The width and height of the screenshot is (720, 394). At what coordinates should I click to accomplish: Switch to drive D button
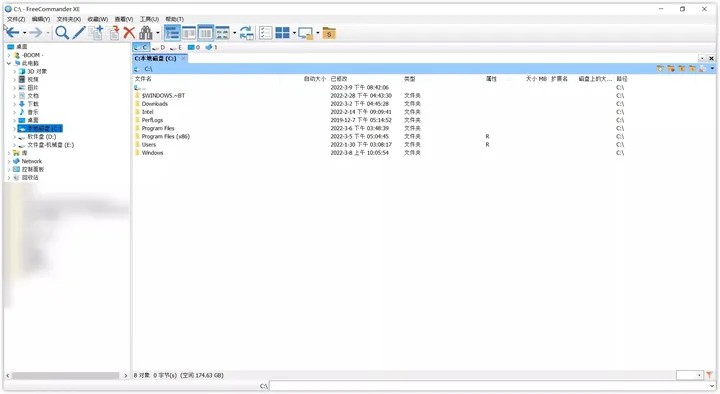pos(159,47)
